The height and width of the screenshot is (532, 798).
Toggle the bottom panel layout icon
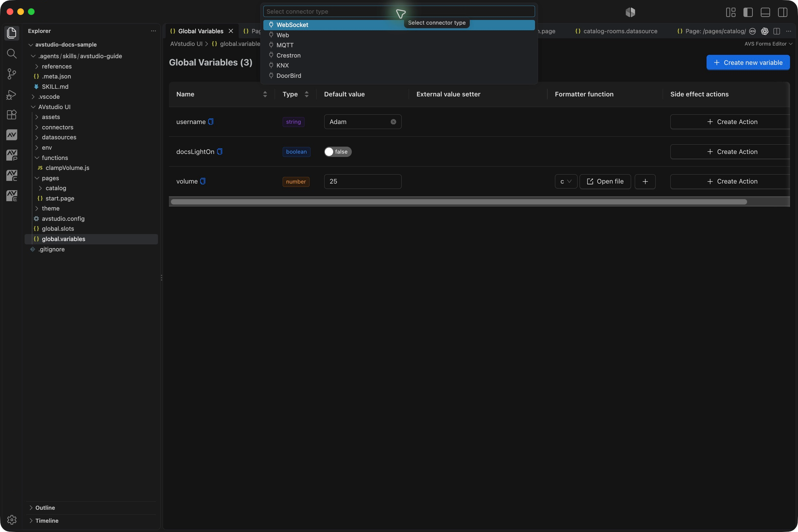[765, 12]
